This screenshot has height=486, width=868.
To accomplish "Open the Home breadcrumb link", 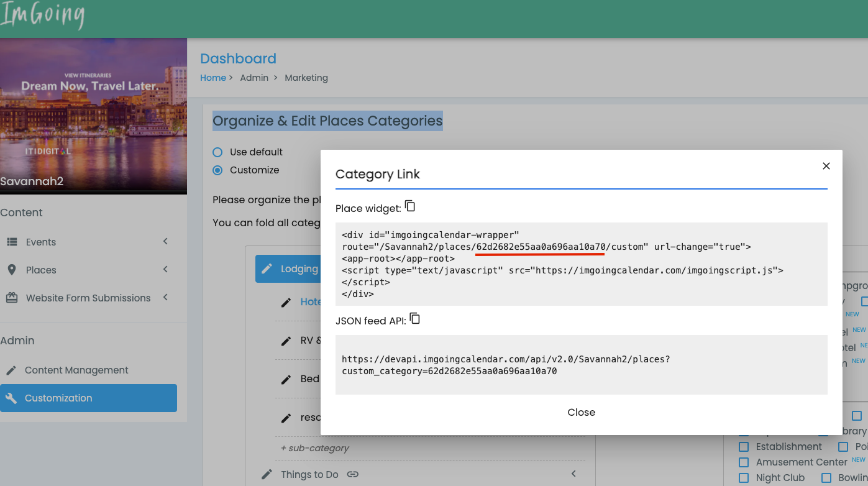I will pos(213,78).
